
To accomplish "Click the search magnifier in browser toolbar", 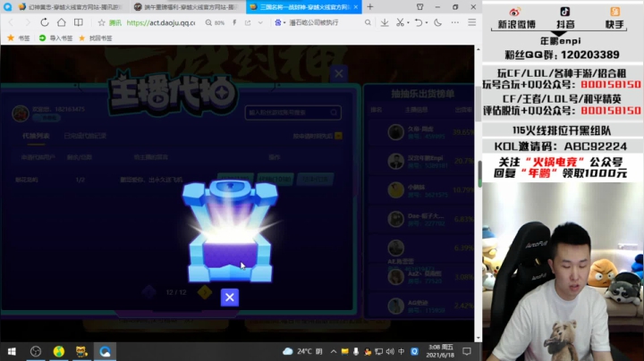I will click(x=368, y=22).
